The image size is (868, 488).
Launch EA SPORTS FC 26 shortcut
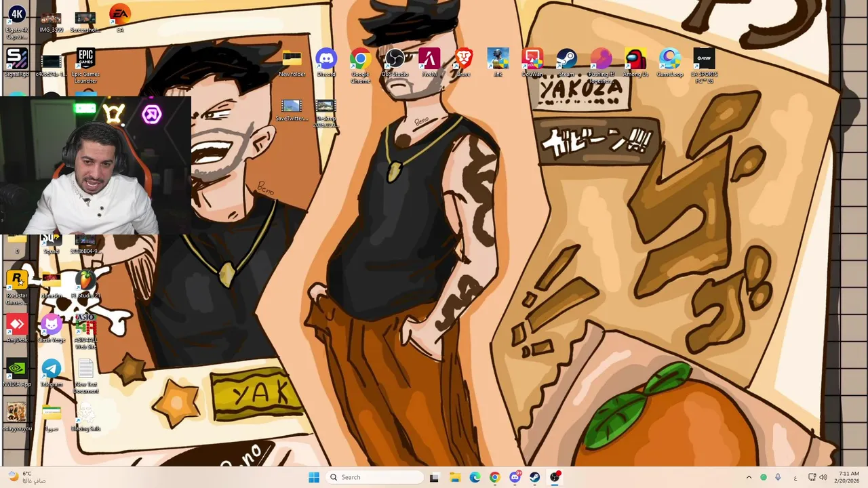tap(704, 66)
